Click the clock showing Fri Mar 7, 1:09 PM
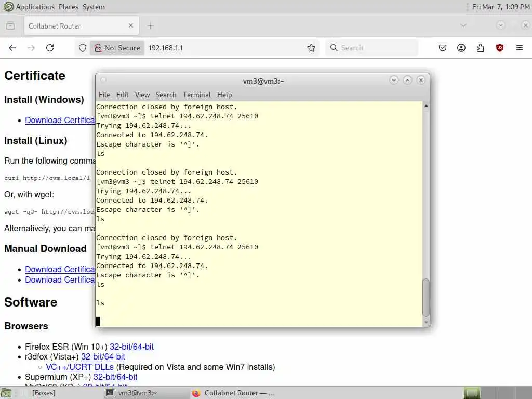This screenshot has height=399, width=532. [501, 7]
